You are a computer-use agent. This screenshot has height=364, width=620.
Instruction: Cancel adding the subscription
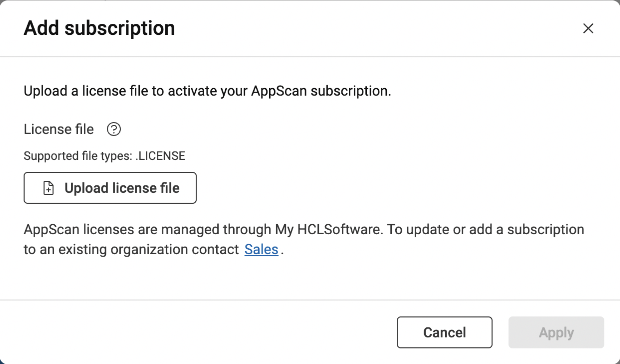[444, 332]
